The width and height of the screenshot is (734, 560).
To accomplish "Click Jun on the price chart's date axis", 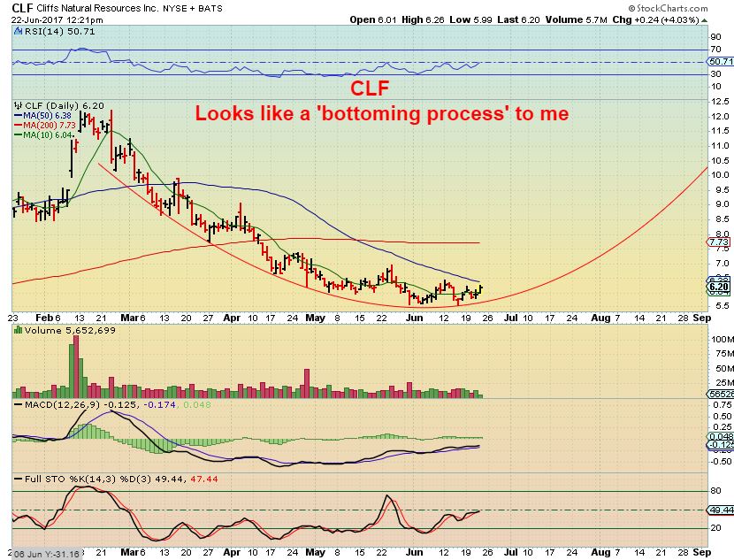I will (x=414, y=318).
